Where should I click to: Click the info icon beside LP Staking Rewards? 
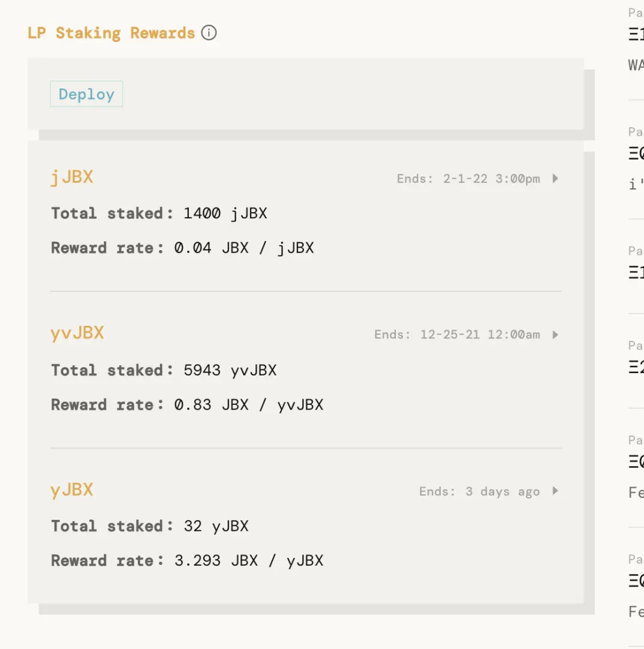click(209, 33)
